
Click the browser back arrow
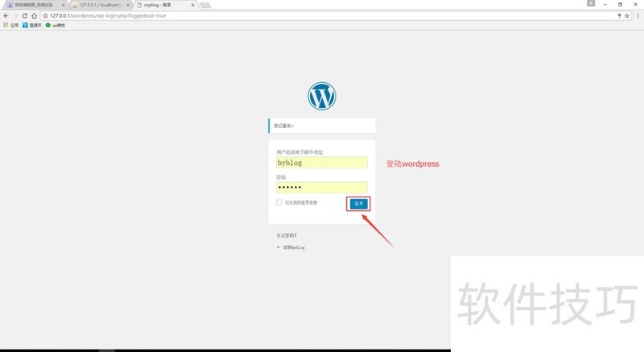click(x=6, y=15)
